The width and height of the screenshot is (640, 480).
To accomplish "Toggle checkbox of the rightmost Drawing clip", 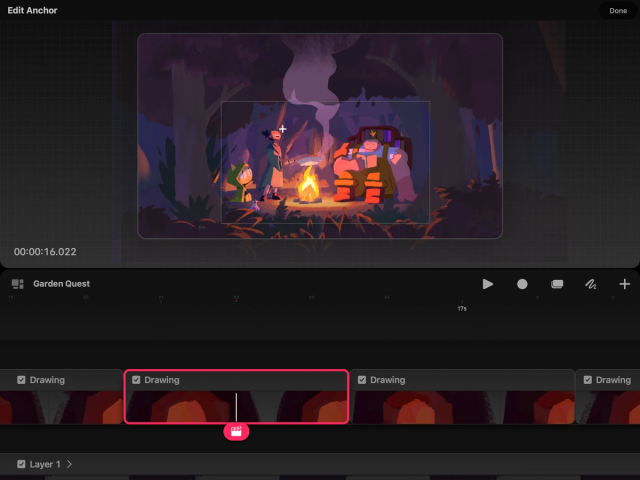I will tap(588, 380).
